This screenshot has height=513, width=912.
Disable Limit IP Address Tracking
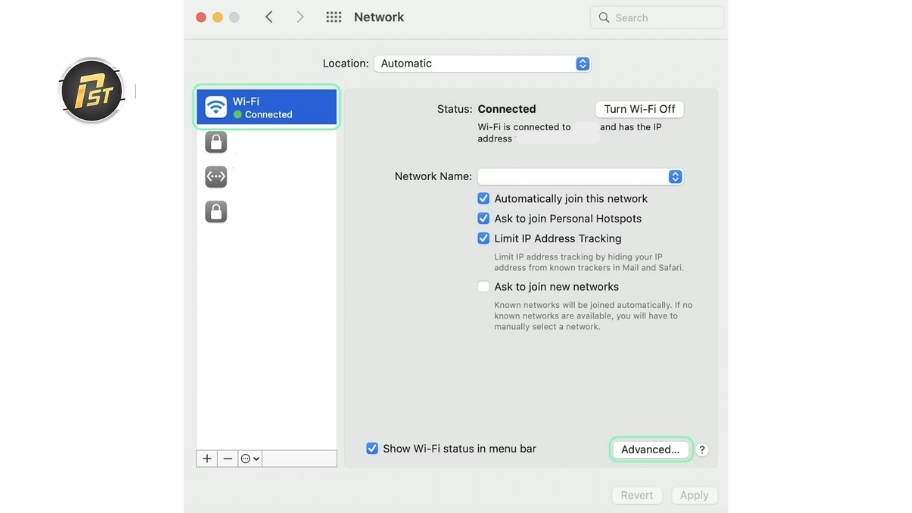point(483,238)
